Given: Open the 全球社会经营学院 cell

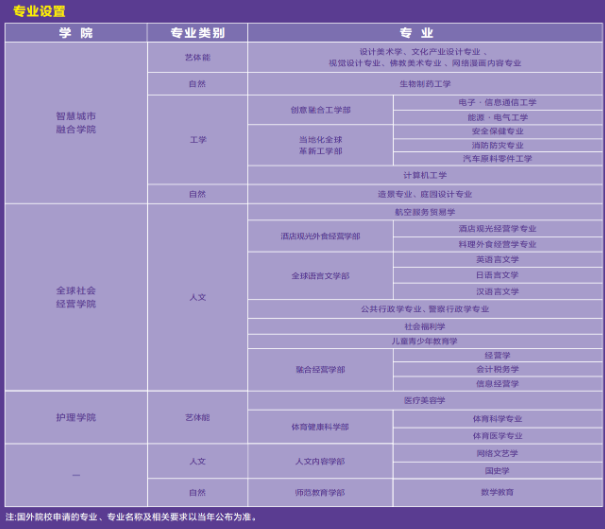Looking at the screenshot, I should pyautogui.click(x=76, y=297).
